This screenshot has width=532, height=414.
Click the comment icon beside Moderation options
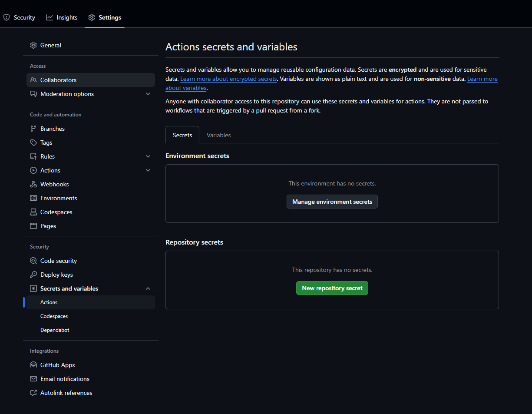point(33,94)
